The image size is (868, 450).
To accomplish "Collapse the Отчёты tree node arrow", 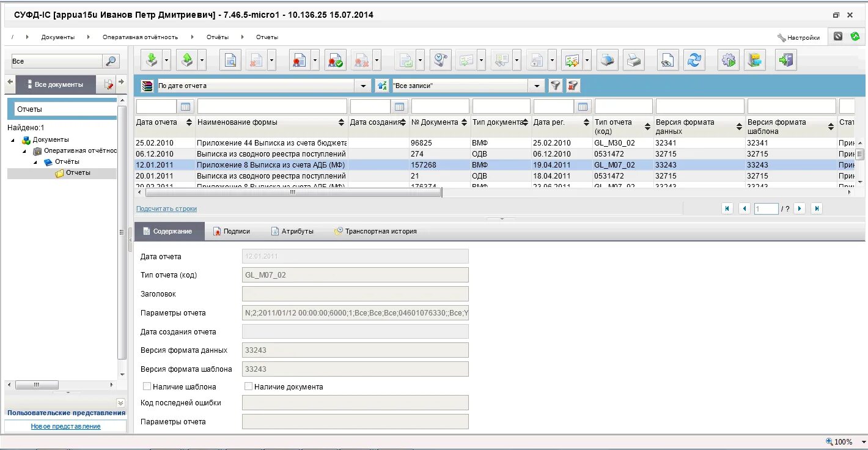I will 35,162.
